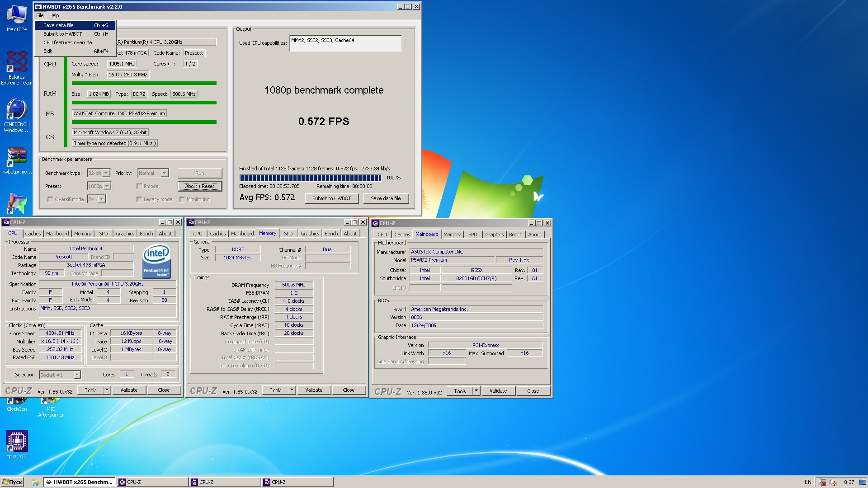Open Windows Explorer folder icon in taskbar
This screenshot has height=488, width=868.
35,482
